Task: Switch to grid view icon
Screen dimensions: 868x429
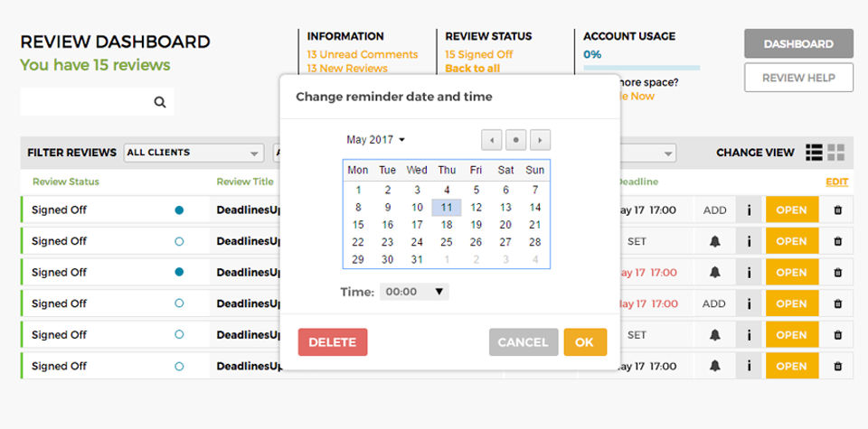Action: pyautogui.click(x=836, y=153)
